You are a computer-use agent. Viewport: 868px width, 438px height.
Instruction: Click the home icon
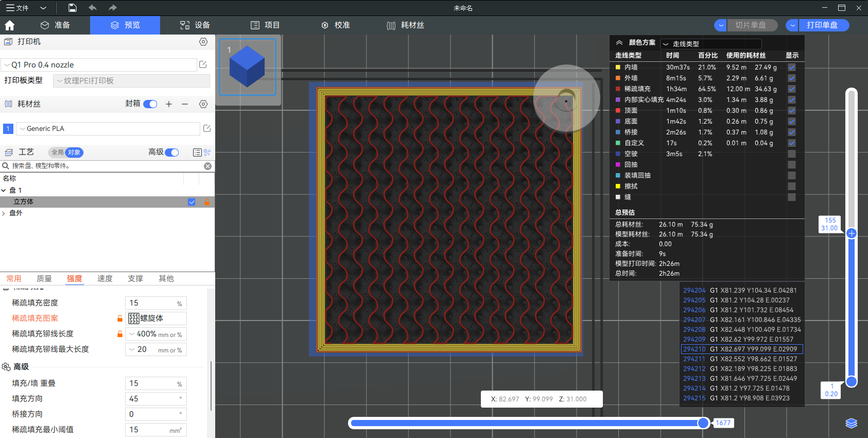(x=10, y=25)
